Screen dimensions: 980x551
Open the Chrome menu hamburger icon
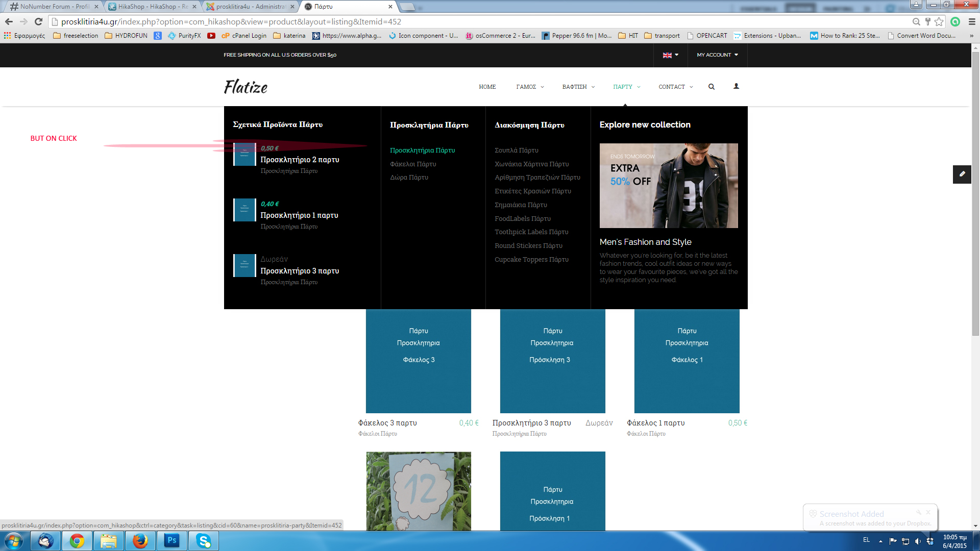(x=972, y=21)
